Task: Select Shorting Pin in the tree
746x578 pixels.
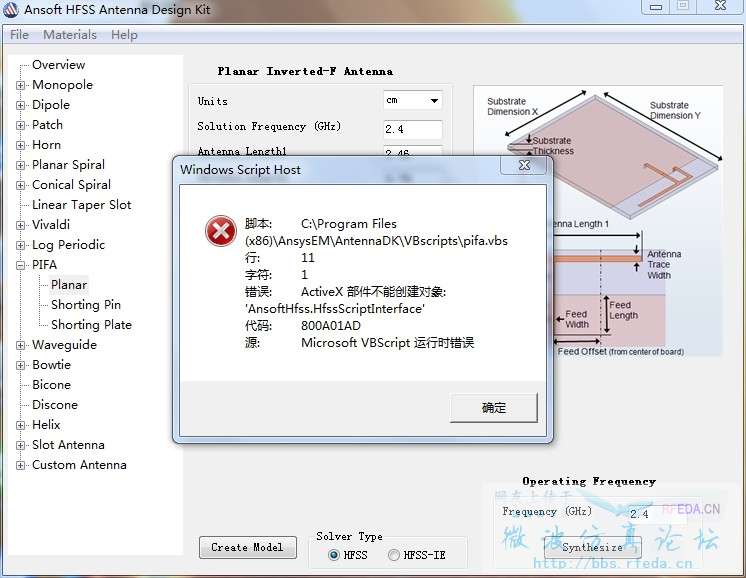Action: 86,305
